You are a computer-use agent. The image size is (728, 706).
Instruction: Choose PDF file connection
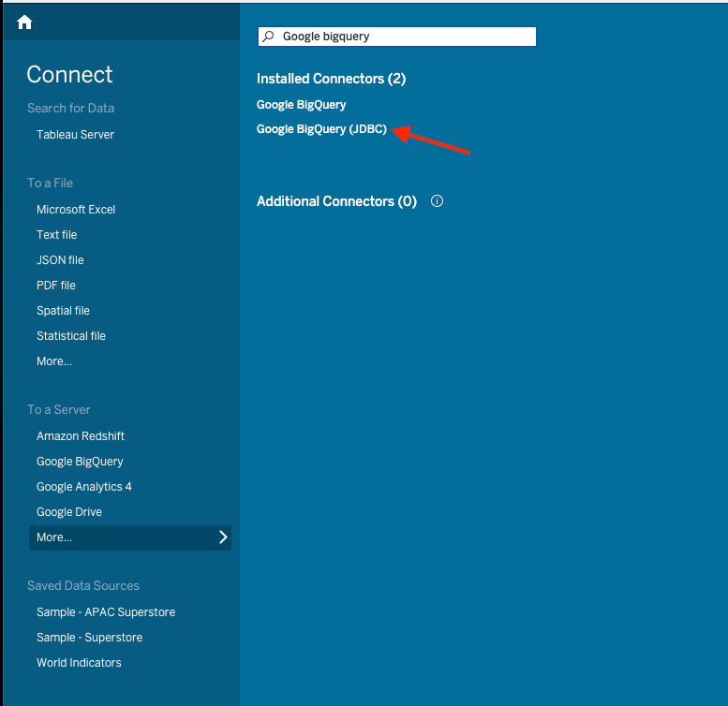(55, 286)
